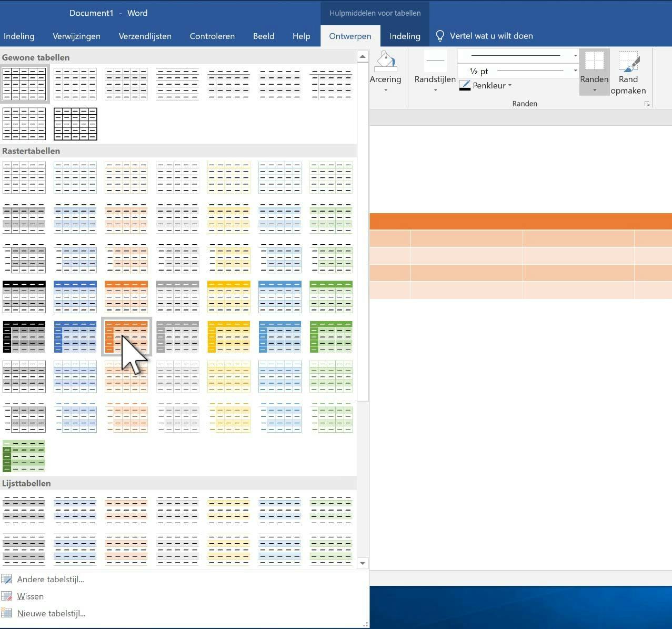Viewport: 672px width, 629px height.
Task: Expand the Penkleur color arrow
Action: (510, 85)
